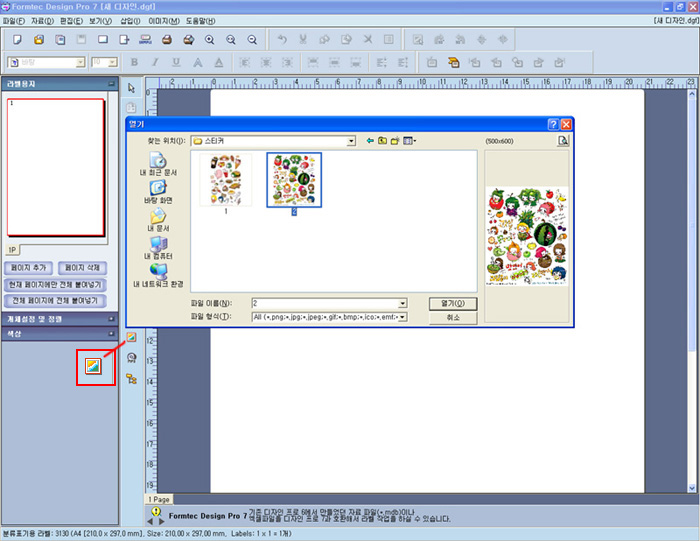Click the 파일 이름 input field

325,304
